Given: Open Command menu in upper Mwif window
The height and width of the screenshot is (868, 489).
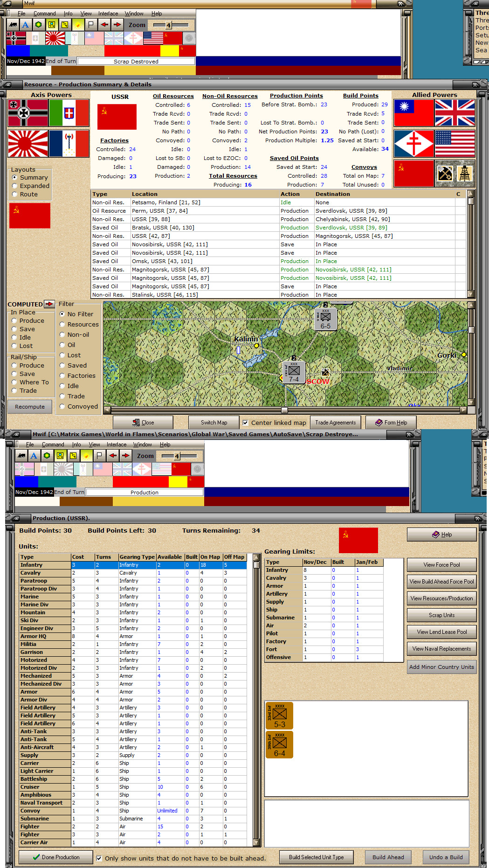Looking at the screenshot, I should (x=44, y=14).
